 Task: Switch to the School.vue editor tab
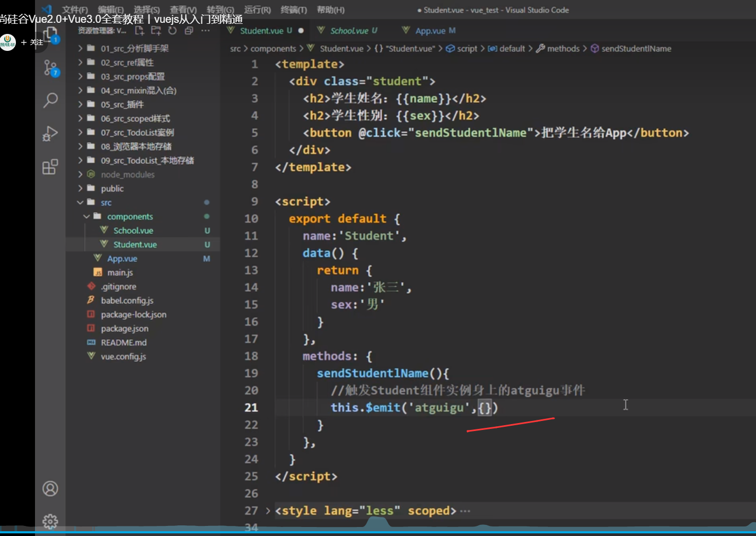tap(348, 31)
